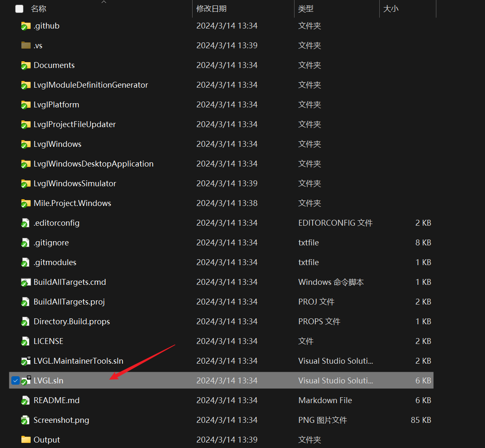Click the Markdown File type cell

(325, 400)
